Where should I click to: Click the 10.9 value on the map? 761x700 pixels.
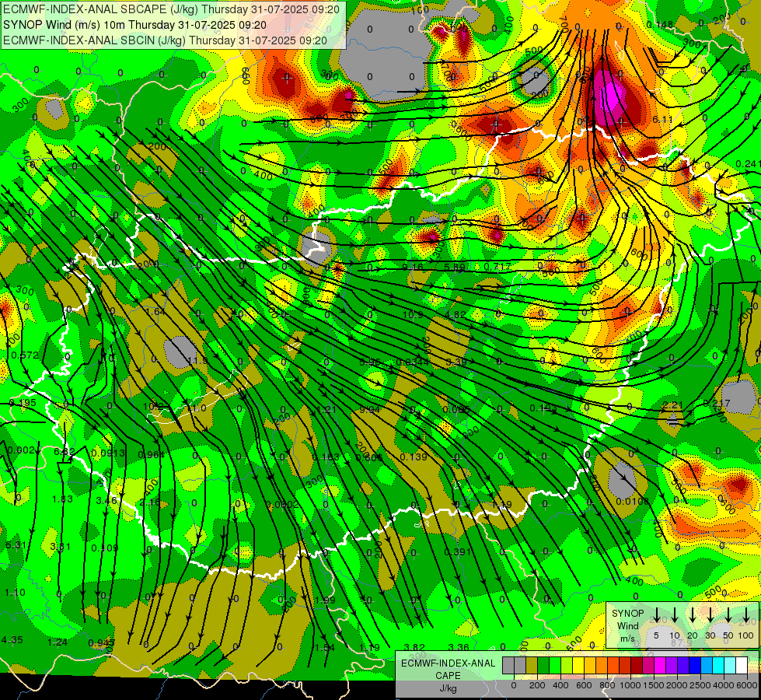point(413,314)
